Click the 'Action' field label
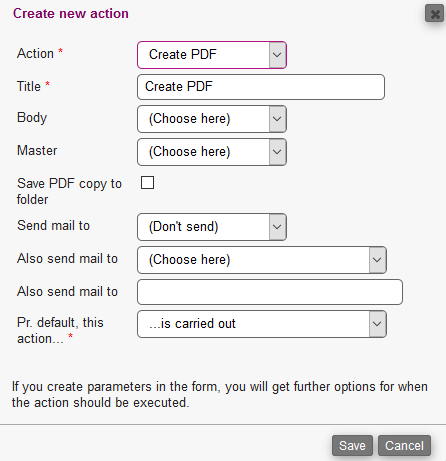 coord(35,53)
